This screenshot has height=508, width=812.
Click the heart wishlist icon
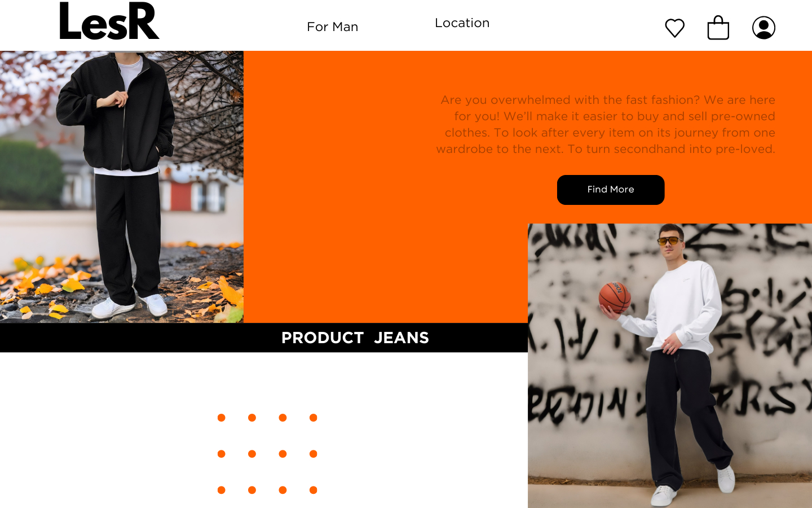(x=674, y=28)
